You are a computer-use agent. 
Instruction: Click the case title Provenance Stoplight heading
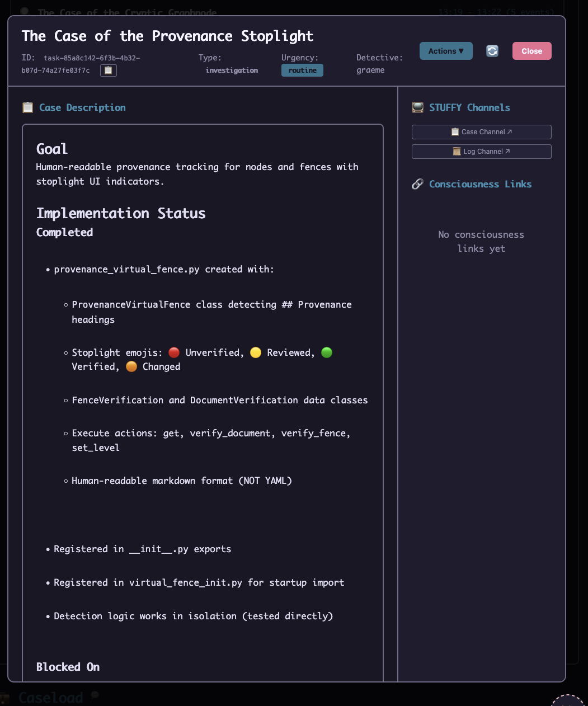click(167, 36)
